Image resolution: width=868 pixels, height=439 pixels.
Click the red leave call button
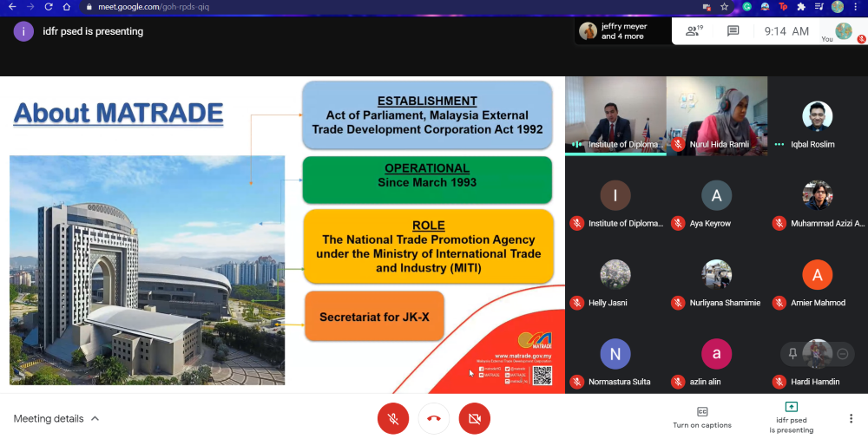[x=433, y=419]
